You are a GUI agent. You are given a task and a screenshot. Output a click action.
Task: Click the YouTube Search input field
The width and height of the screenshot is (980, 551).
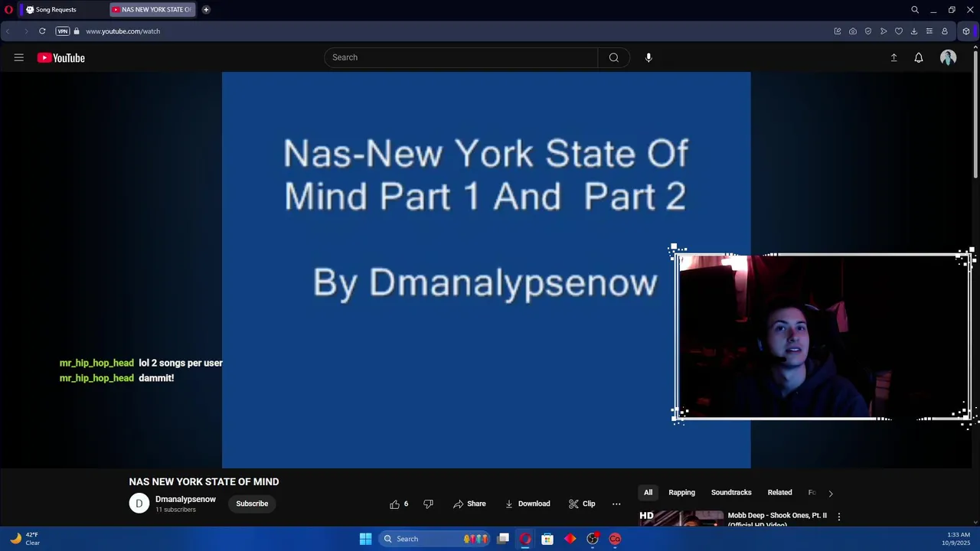coord(461,57)
